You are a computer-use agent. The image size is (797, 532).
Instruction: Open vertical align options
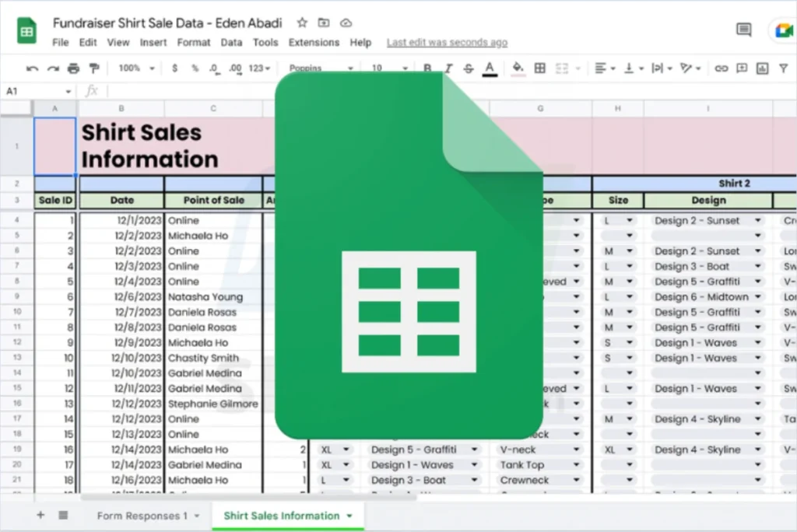point(634,68)
